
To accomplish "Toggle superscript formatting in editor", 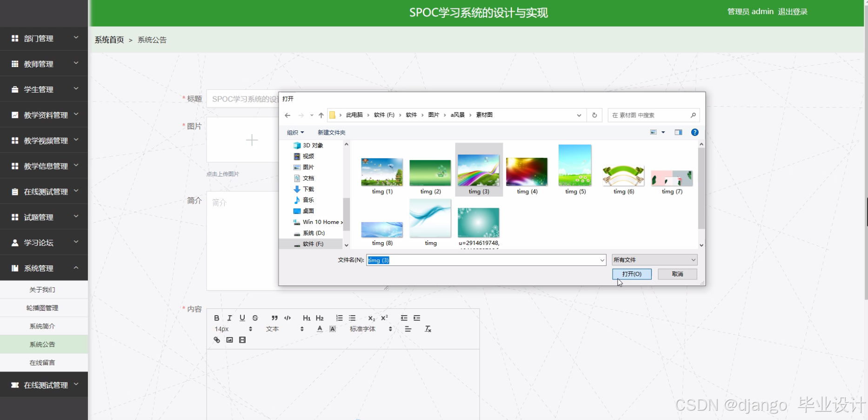I will (x=384, y=318).
